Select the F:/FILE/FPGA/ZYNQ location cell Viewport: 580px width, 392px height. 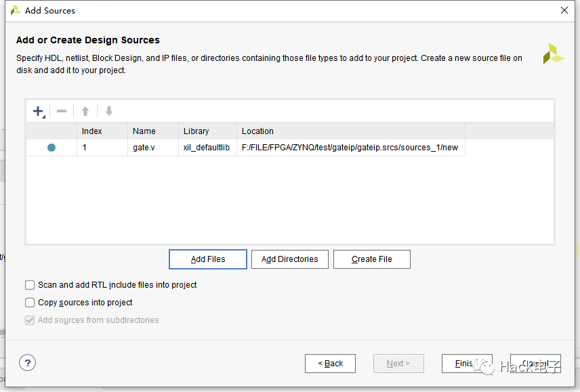[351, 148]
